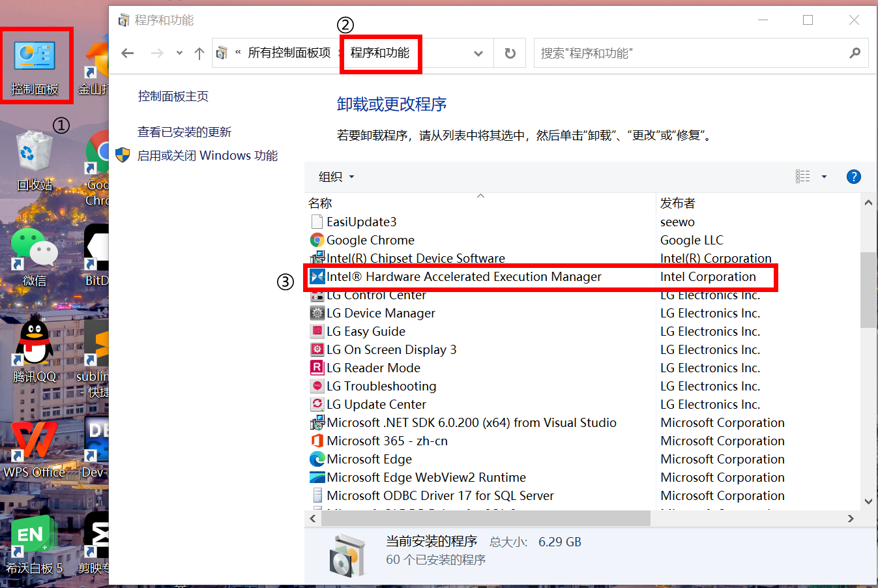The image size is (878, 588).
Task: Click the EasiUpdate3 file icon
Action: point(317,222)
